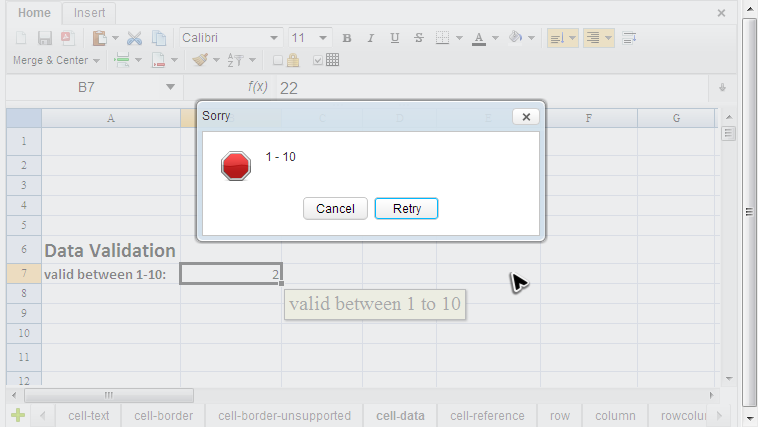Image resolution: width=758 pixels, height=427 pixels.
Task: Open the cell-border sheet tab
Action: [163, 415]
